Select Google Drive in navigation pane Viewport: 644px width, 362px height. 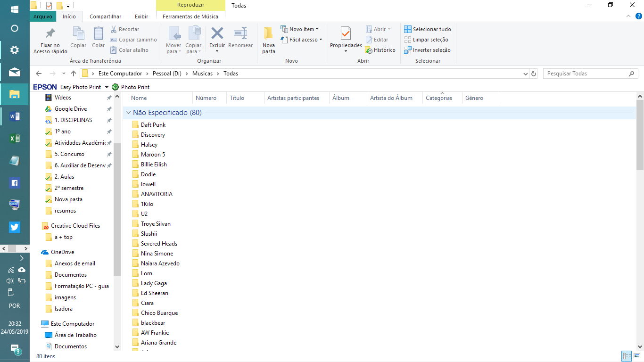(71, 109)
